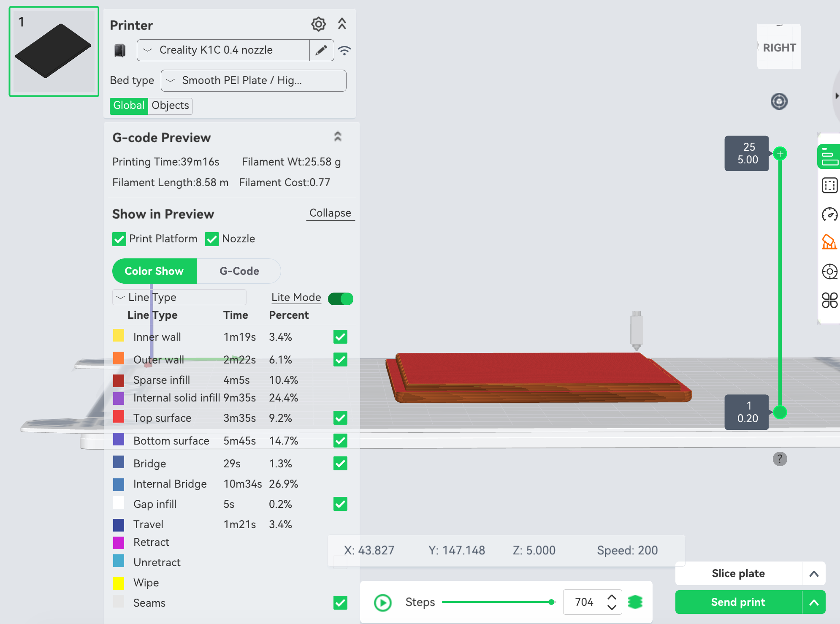This screenshot has width=840, height=624.
Task: Uncheck the Inner wall visibility checkbox
Action: (x=340, y=337)
